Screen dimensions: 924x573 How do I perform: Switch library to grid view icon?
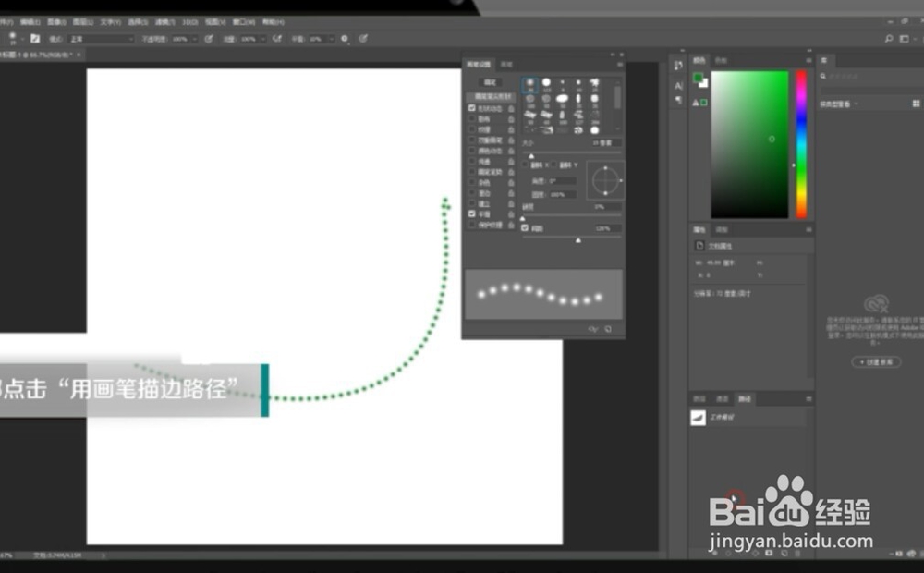pyautogui.click(x=916, y=104)
